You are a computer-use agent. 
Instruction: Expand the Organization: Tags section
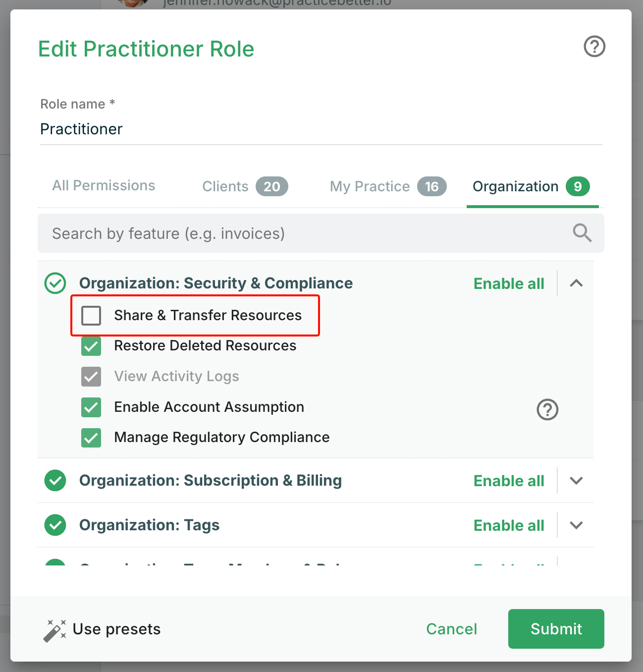(x=576, y=525)
